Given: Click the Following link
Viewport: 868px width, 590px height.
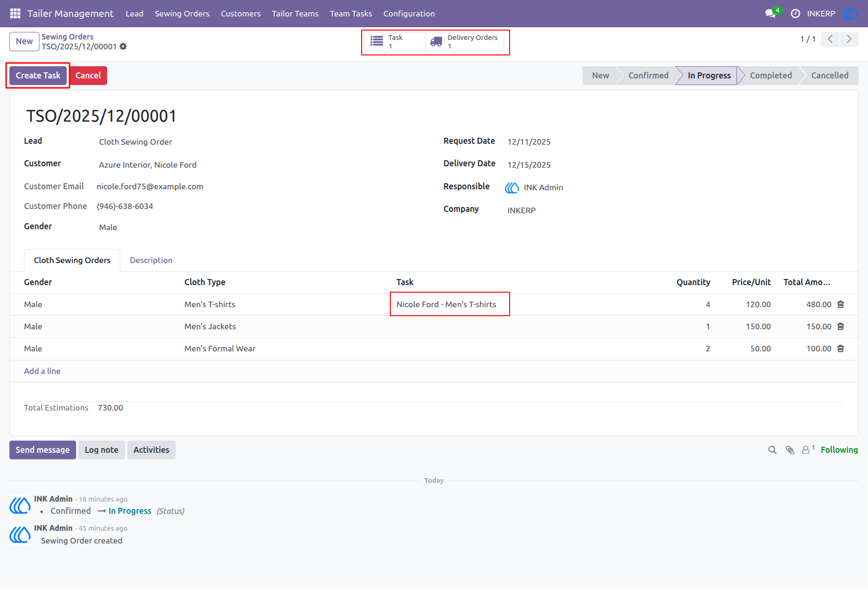Looking at the screenshot, I should (839, 450).
